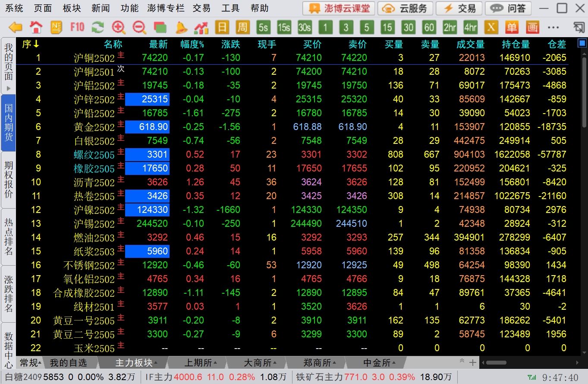Select the 15-minute period icon
This screenshot has height=384, width=588.
coord(387,28)
